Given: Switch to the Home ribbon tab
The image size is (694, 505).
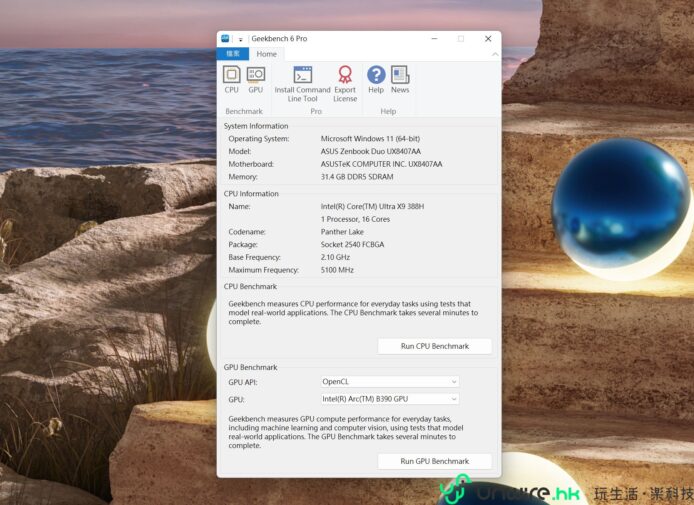Looking at the screenshot, I should pyautogui.click(x=266, y=54).
